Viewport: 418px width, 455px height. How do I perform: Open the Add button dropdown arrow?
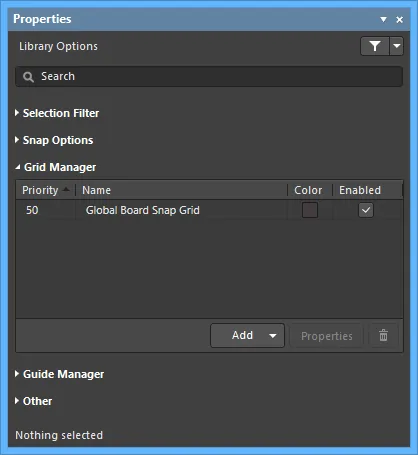click(x=273, y=336)
